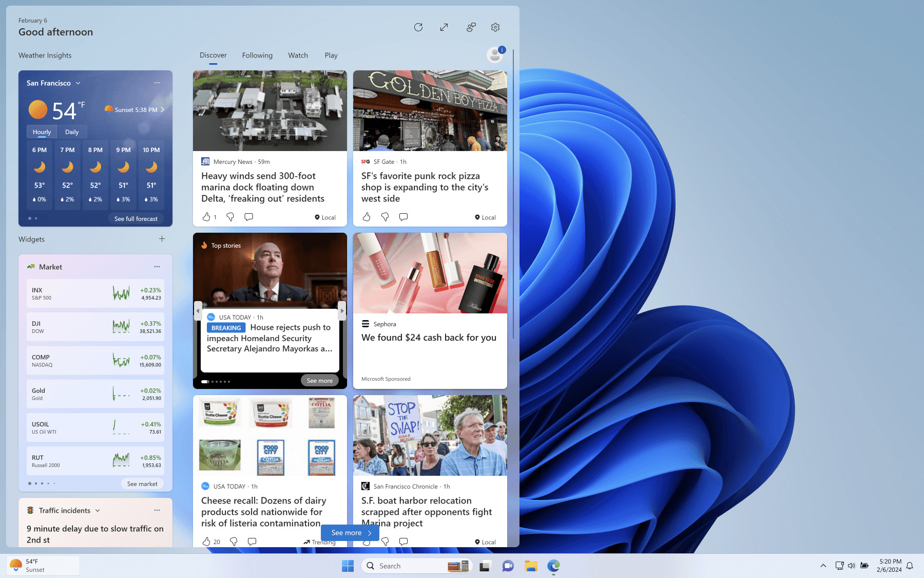
Task: Select the 10 PM hourly forecast
Action: 151,175
